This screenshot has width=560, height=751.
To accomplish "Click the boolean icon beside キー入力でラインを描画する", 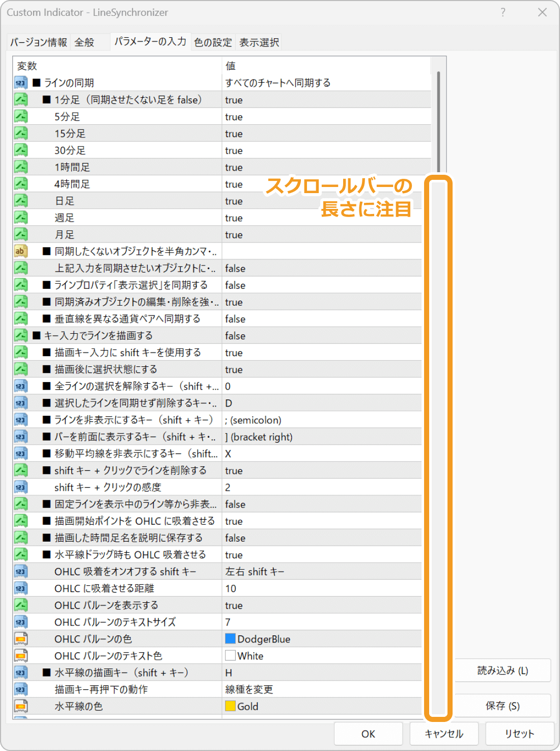I will 20,335.
